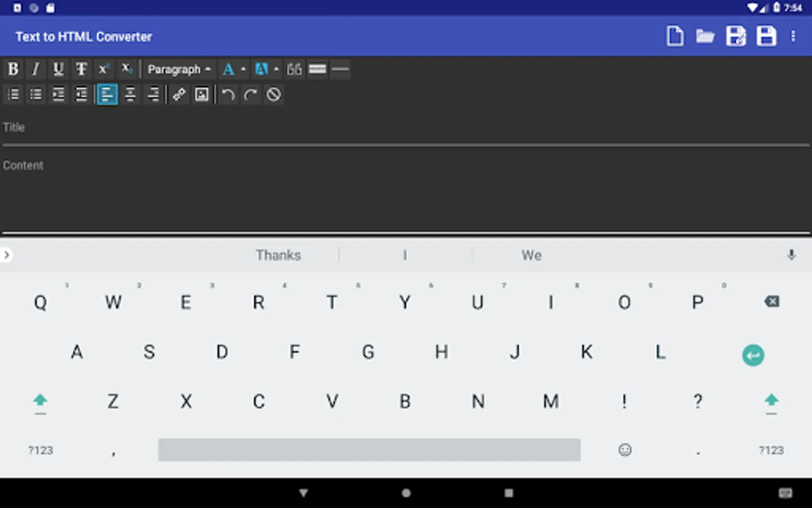Tap the Android Back navigation button

(x=303, y=493)
